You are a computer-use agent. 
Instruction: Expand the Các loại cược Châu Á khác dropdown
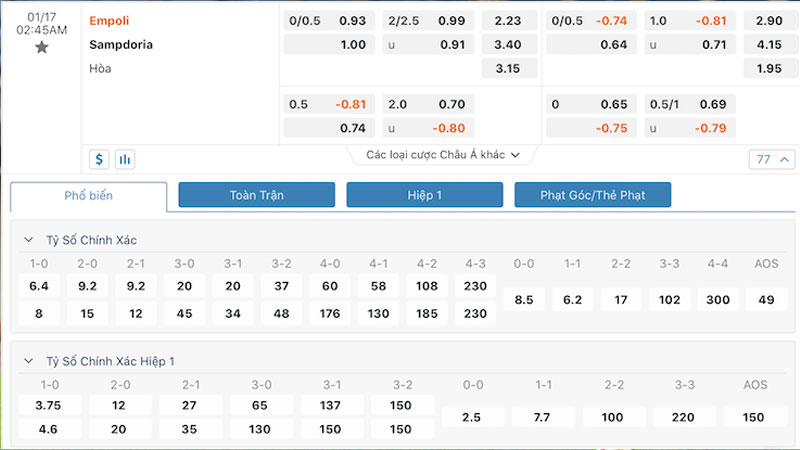click(x=443, y=155)
